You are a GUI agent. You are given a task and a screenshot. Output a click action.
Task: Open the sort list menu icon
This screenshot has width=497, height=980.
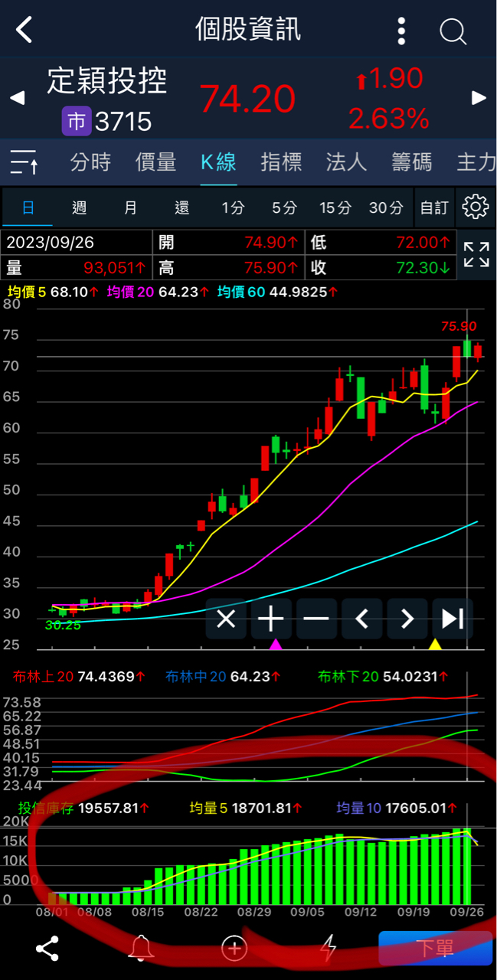coord(25,162)
